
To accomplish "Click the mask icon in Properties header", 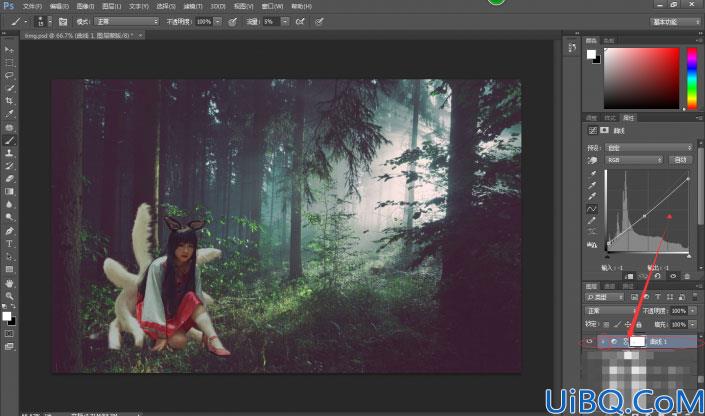I will pos(604,130).
